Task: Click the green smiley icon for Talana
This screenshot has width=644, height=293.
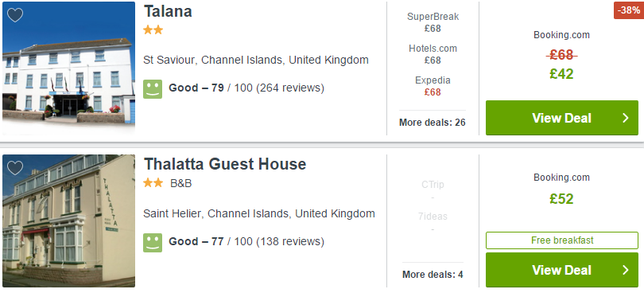Action: pyautogui.click(x=153, y=89)
